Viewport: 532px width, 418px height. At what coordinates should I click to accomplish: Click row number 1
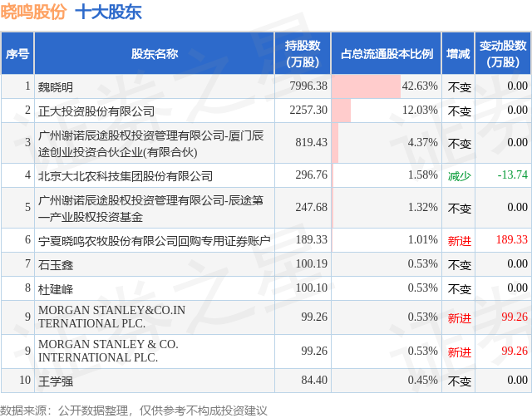[27, 86]
